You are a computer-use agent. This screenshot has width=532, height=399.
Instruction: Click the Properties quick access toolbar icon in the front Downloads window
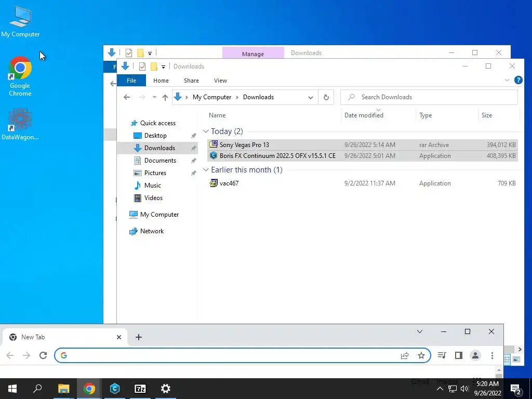coord(142,66)
